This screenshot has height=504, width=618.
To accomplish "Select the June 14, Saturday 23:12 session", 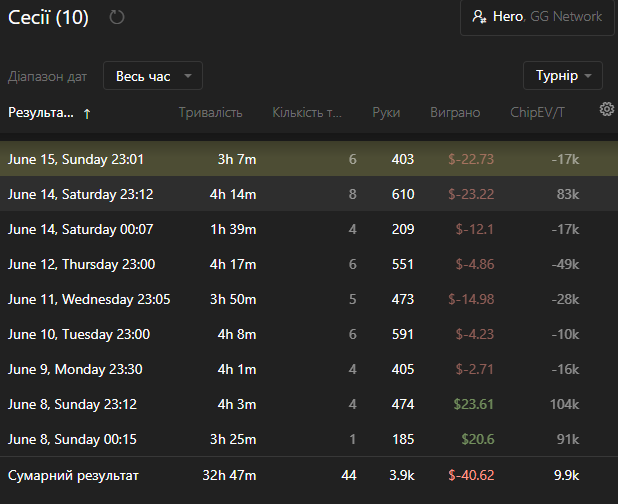I will [x=309, y=194].
